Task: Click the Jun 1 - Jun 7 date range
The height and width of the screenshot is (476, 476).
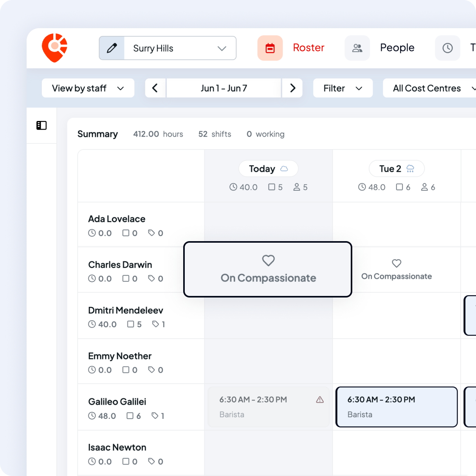Action: [x=224, y=88]
